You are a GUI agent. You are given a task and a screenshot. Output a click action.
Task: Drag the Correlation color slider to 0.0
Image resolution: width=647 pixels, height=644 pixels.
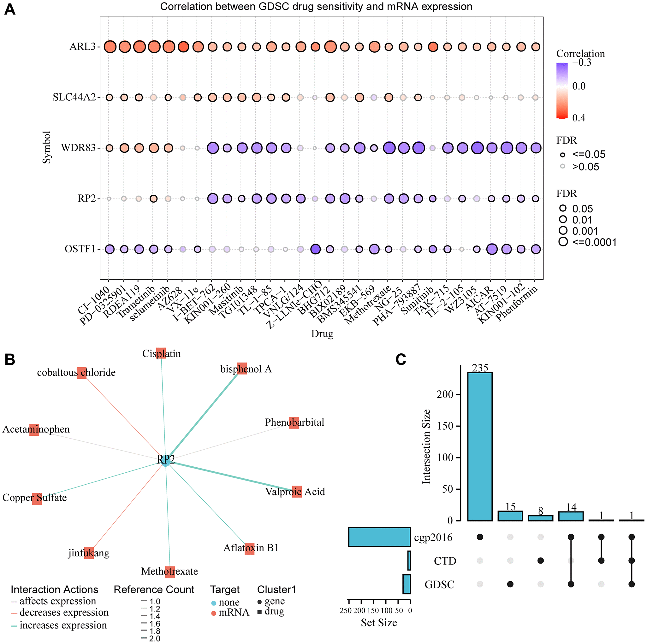click(x=564, y=83)
